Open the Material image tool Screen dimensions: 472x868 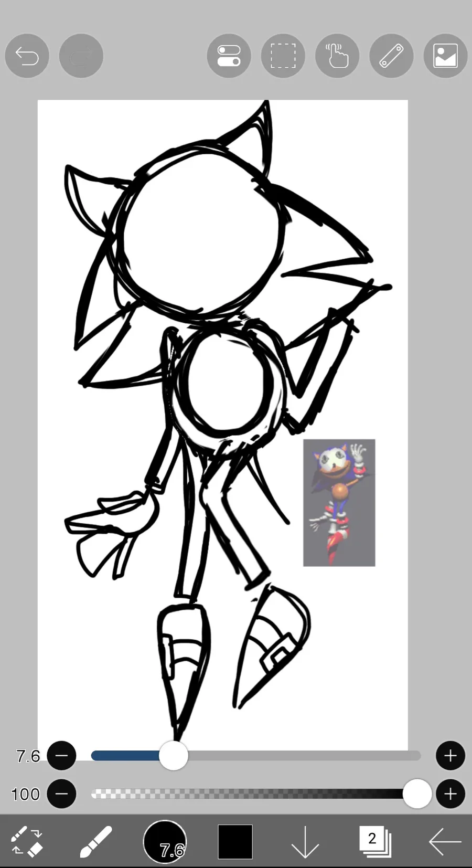[445, 56]
